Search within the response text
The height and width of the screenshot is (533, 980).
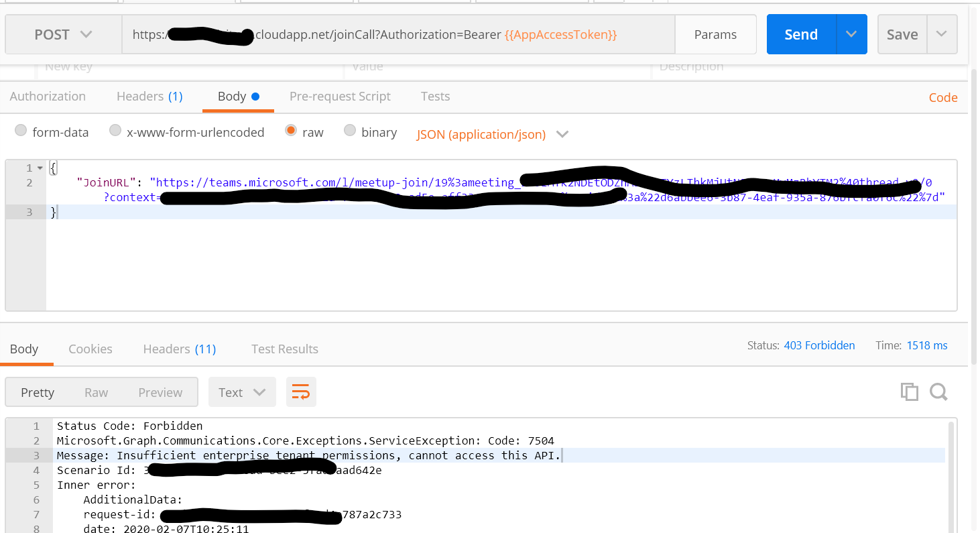click(938, 392)
